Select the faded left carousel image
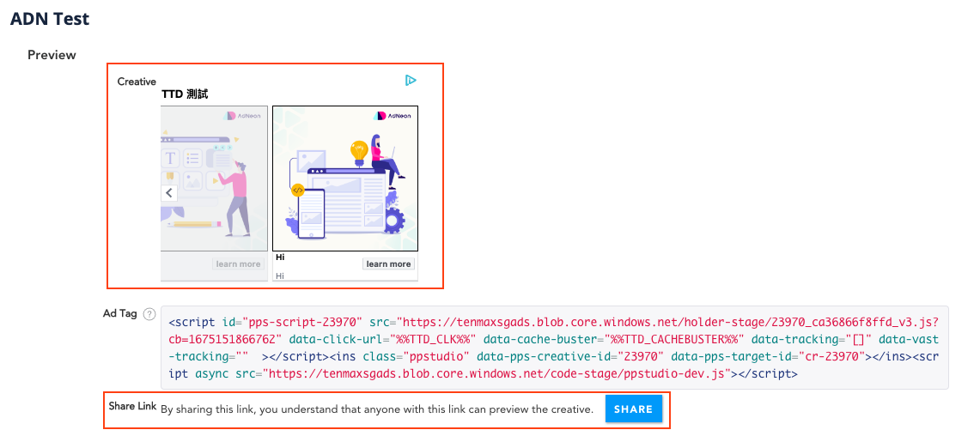The height and width of the screenshot is (442, 980). click(x=215, y=179)
